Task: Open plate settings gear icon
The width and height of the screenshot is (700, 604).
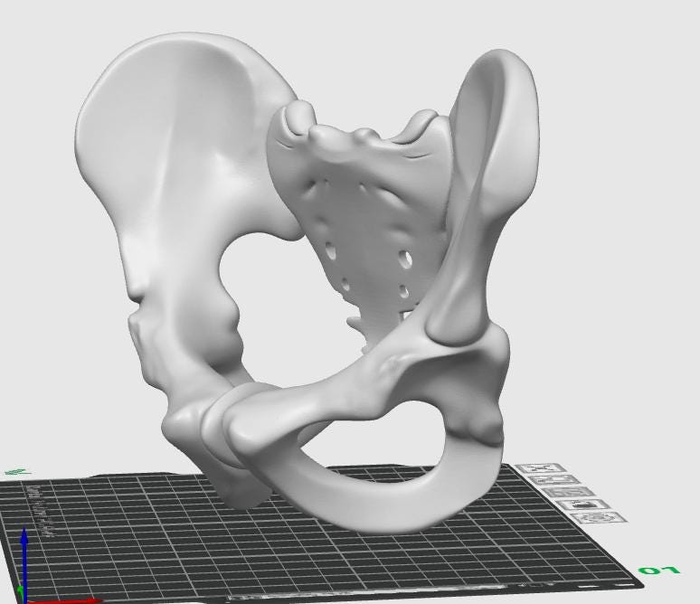Action: point(600,517)
